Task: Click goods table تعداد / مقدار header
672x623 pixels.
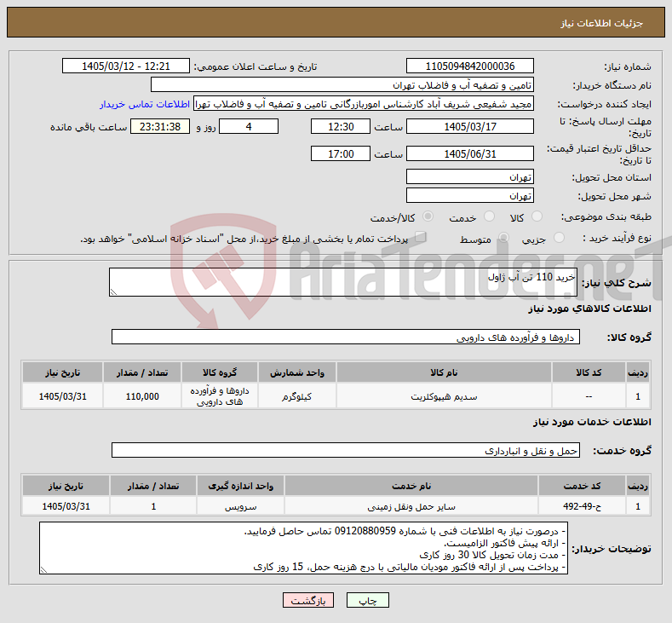Action: [142, 372]
